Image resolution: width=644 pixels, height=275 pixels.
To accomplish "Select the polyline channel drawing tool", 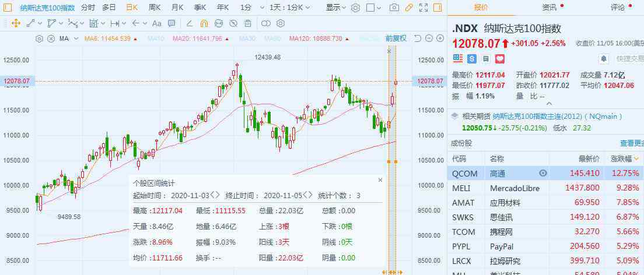I will click(x=52, y=23).
